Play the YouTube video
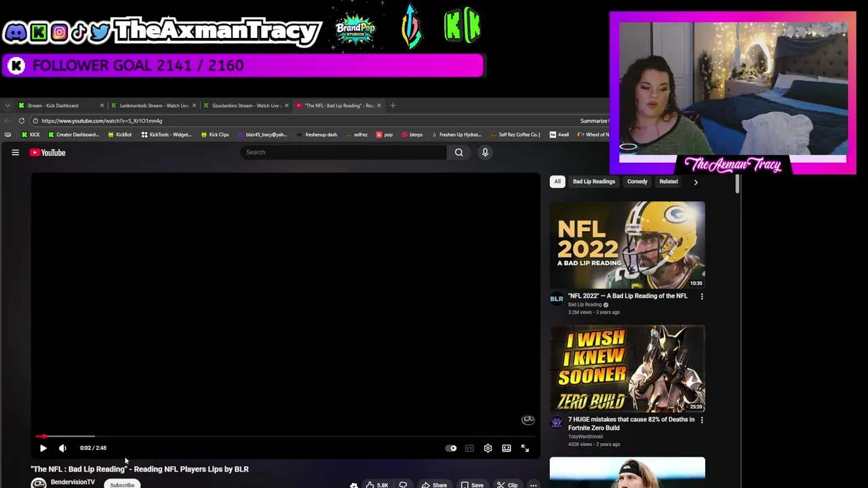Viewport: 868px width, 488px height. tap(43, 448)
